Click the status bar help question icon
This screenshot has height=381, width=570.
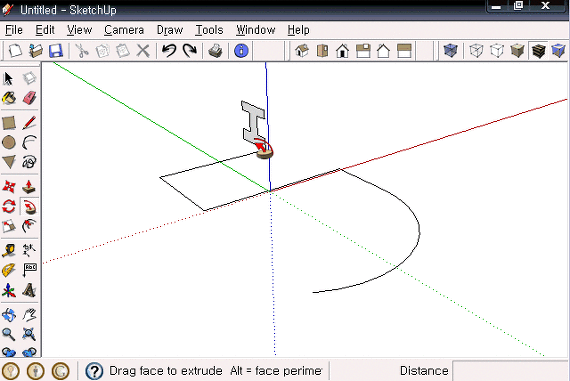coord(94,371)
